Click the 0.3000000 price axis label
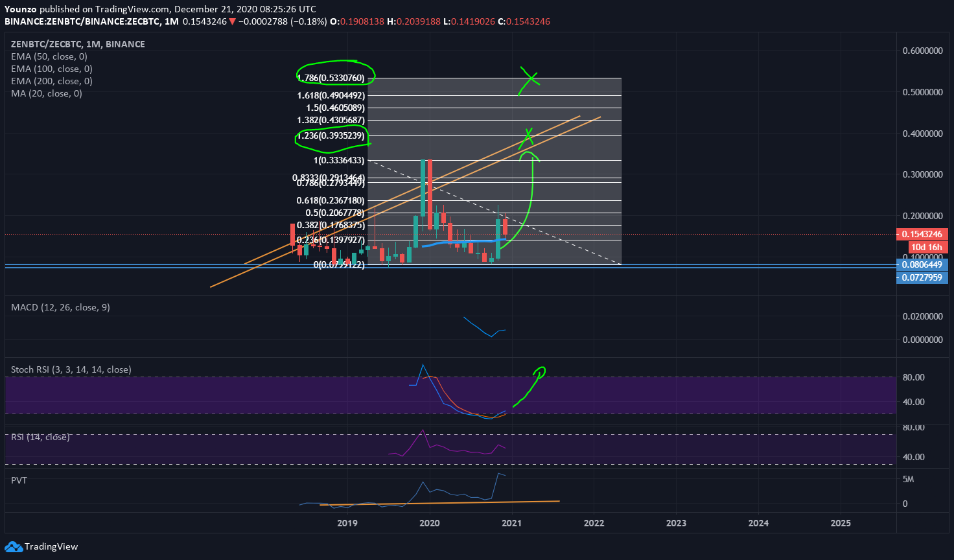The height and width of the screenshot is (560, 954). [x=922, y=174]
